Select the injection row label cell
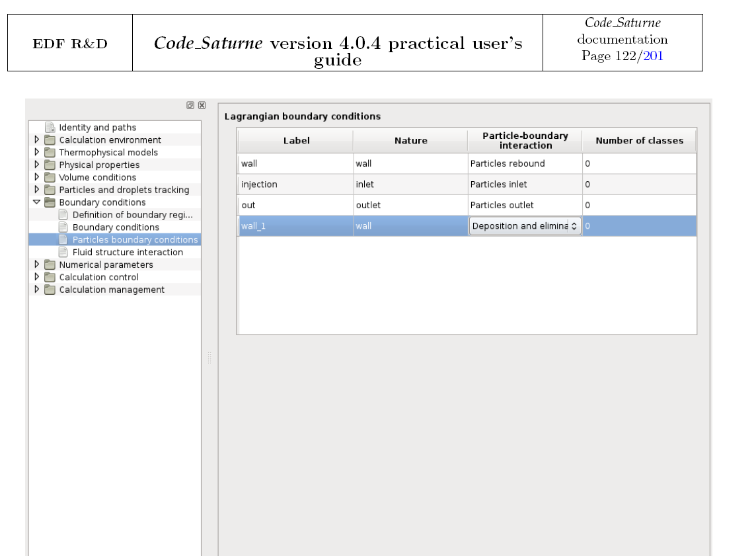This screenshot has width=756, height=556. click(x=295, y=184)
